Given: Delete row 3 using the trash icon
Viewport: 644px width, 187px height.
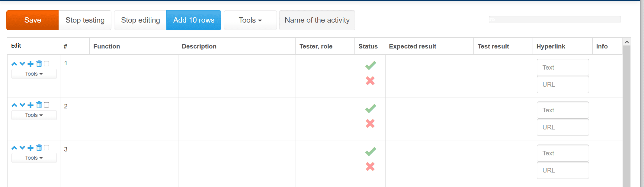Looking at the screenshot, I should [x=39, y=148].
